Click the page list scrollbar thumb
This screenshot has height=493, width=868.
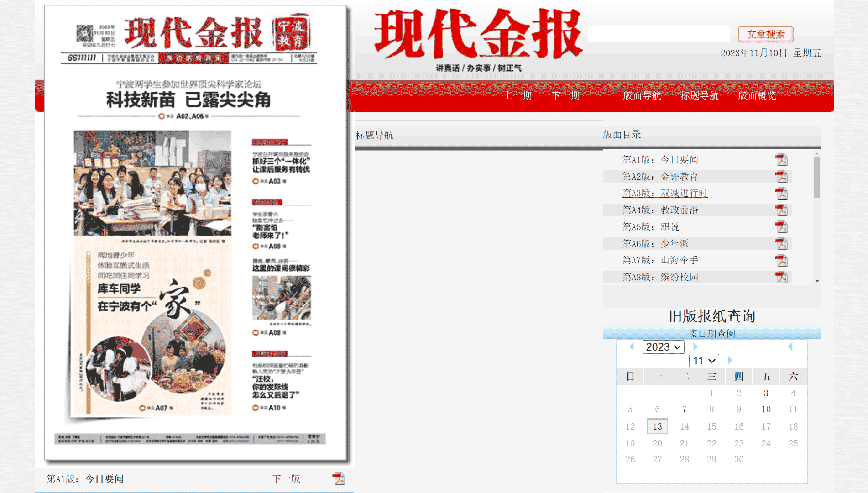[817, 178]
